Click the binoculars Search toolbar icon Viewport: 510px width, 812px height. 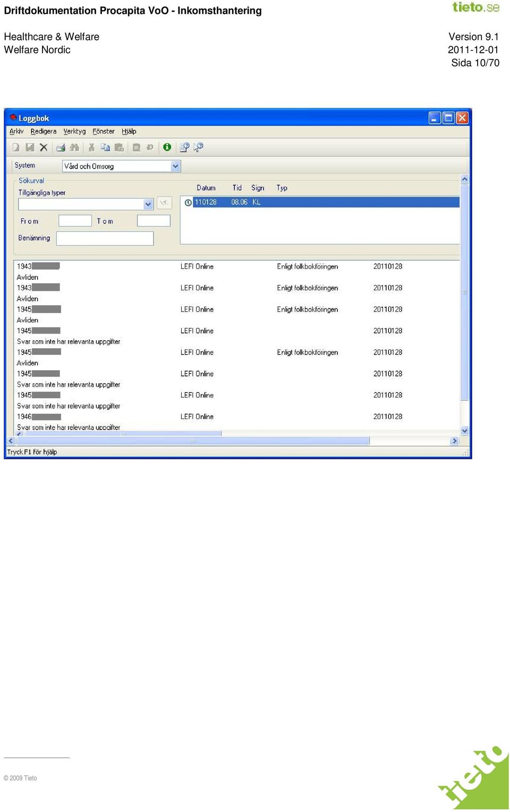click(x=74, y=148)
